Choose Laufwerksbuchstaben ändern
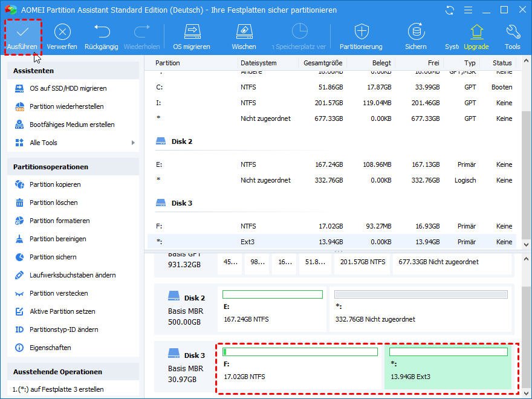The height and width of the screenshot is (399, 532). pyautogui.click(x=73, y=275)
